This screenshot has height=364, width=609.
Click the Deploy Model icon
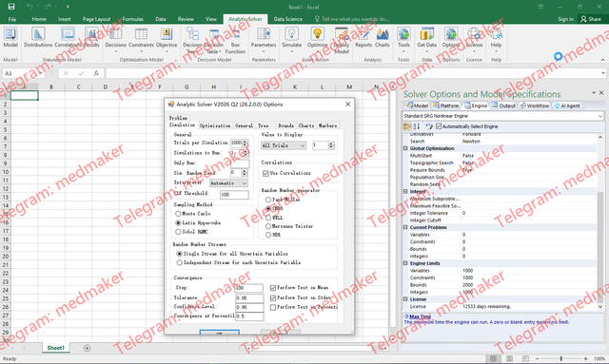342,34
